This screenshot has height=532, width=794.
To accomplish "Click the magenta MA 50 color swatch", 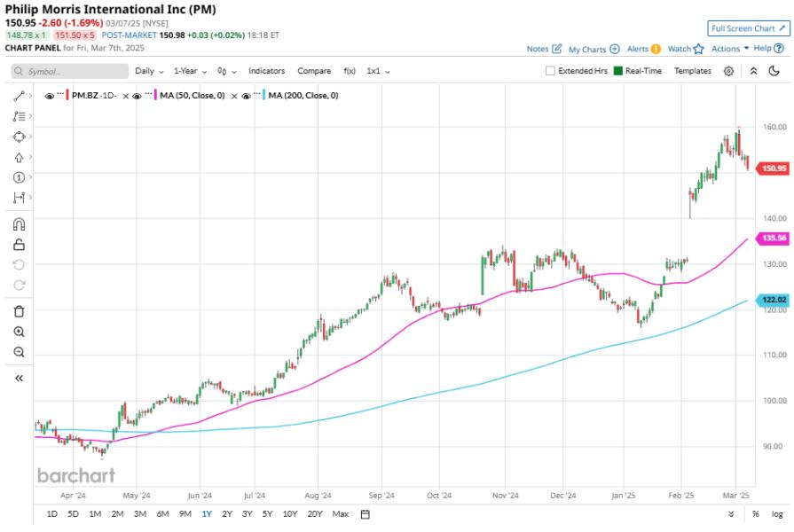I will pos(155,95).
